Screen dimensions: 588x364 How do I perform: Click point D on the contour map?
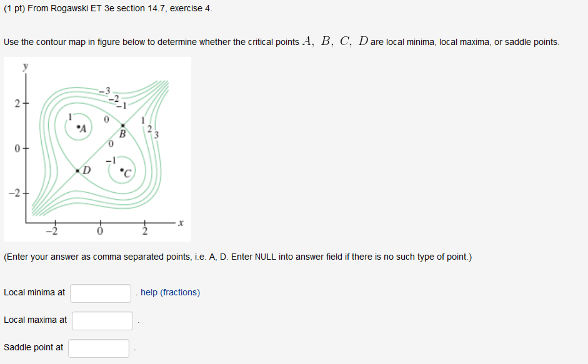coord(77,170)
